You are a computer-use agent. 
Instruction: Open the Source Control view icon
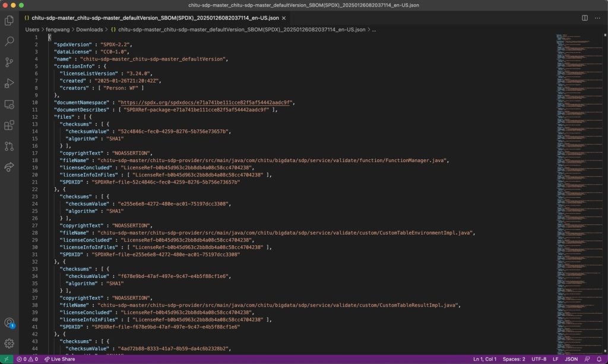click(x=8, y=62)
